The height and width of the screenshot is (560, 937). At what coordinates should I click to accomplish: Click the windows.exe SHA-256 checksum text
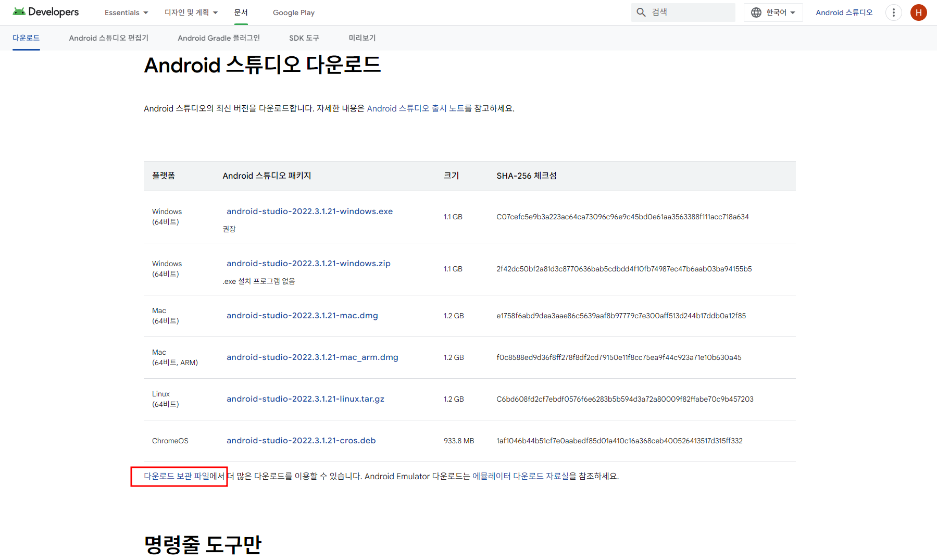pyautogui.click(x=622, y=217)
